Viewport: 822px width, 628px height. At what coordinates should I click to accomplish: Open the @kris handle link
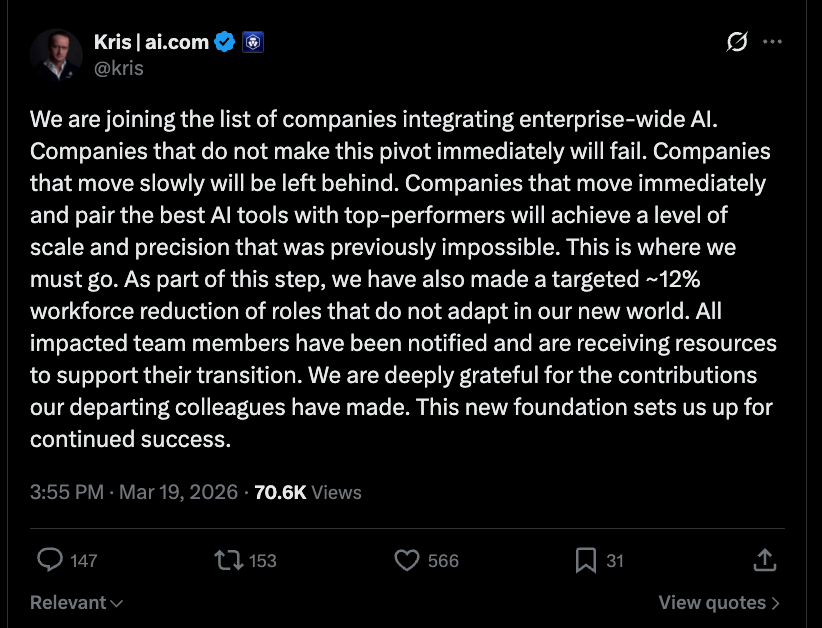[x=117, y=68]
